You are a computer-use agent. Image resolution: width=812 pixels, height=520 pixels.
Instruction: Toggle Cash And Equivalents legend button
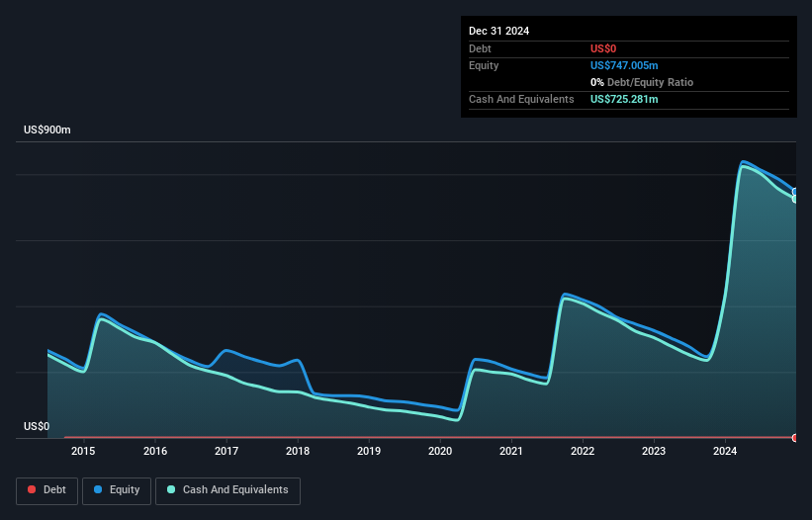(x=227, y=490)
